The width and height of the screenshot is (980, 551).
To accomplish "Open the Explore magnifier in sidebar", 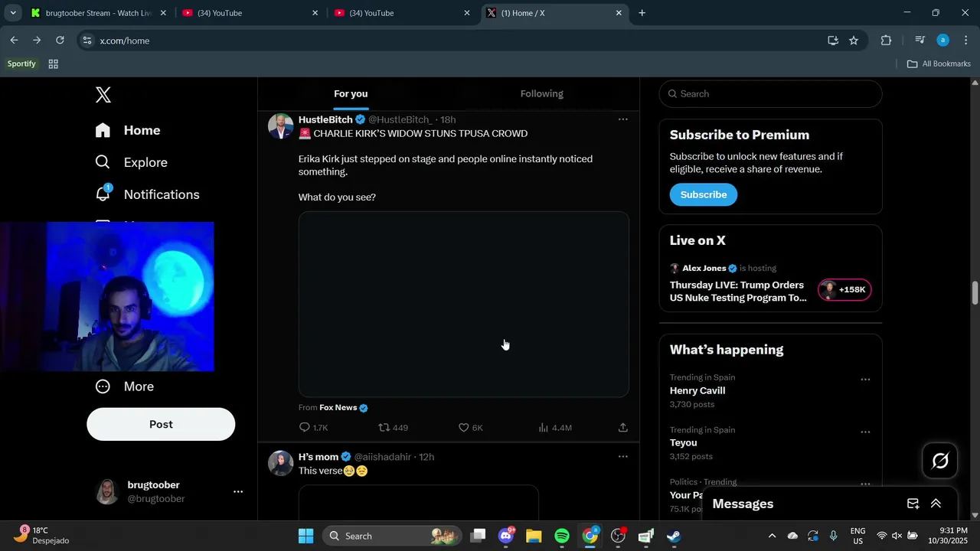I will point(103,162).
